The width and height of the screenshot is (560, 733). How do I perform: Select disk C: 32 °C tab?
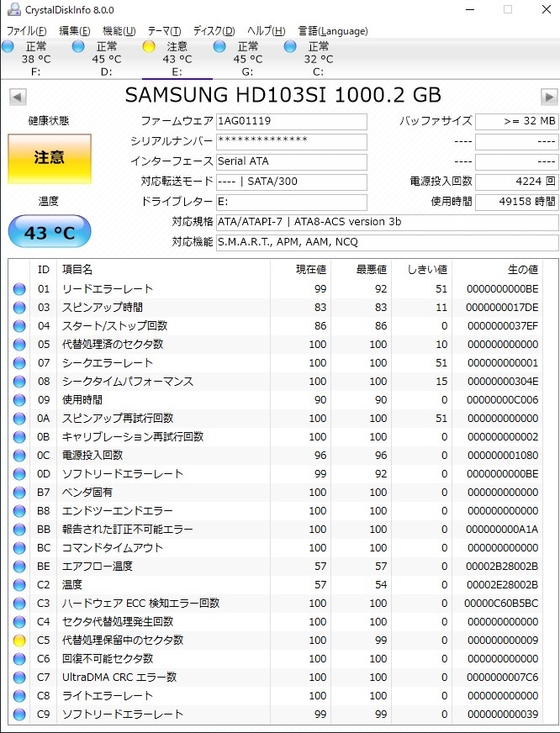click(318, 59)
